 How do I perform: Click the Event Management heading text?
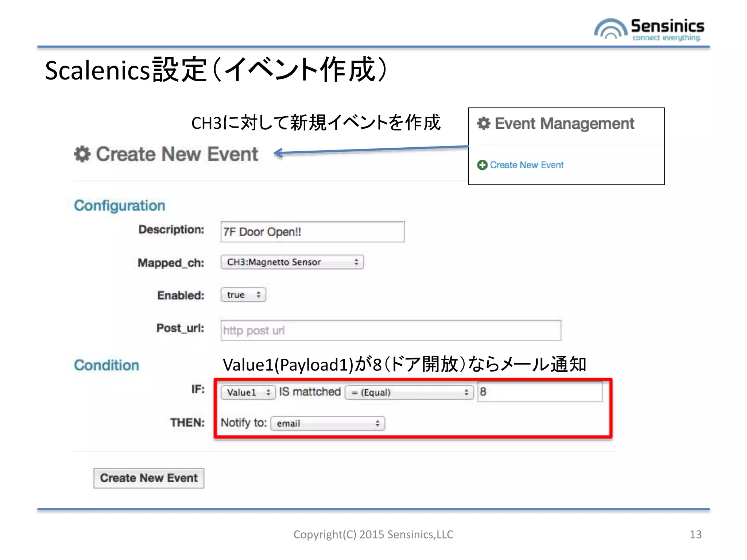(x=564, y=124)
